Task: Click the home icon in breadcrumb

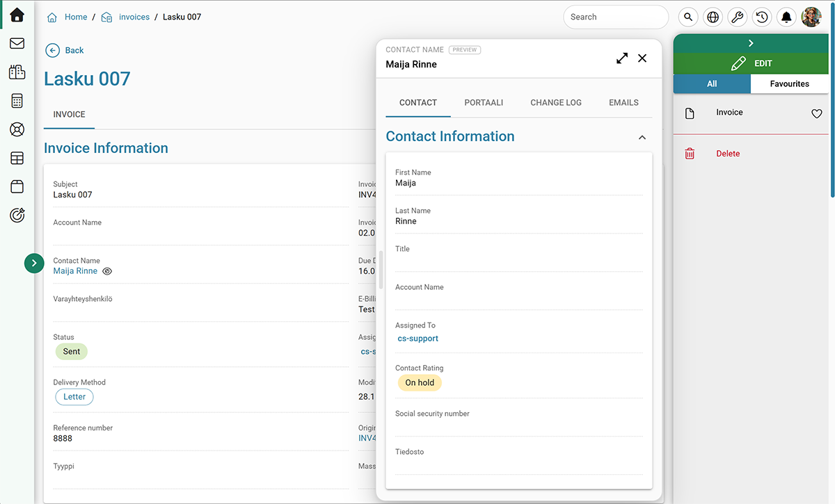Action: tap(52, 17)
